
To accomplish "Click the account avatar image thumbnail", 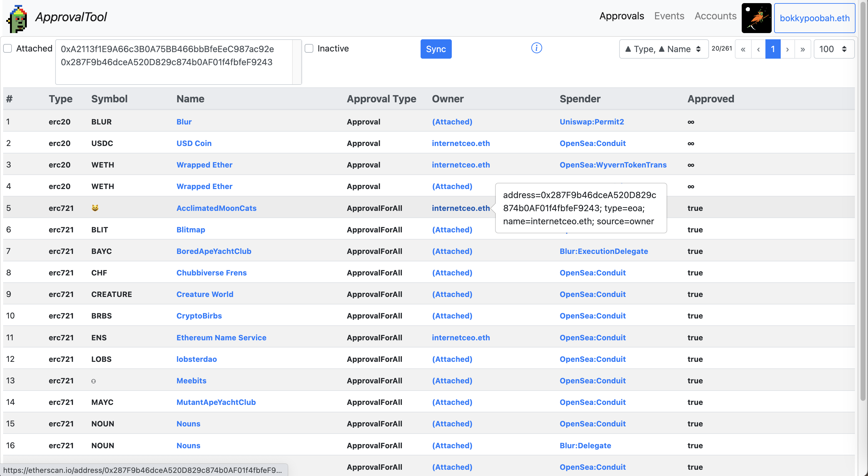I will coord(756,18).
